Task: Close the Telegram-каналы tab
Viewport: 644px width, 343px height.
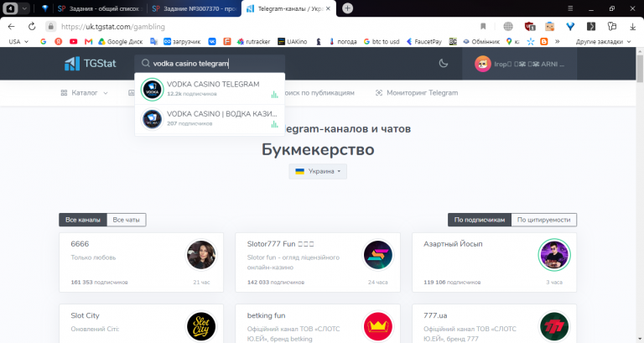Action: pos(328,8)
